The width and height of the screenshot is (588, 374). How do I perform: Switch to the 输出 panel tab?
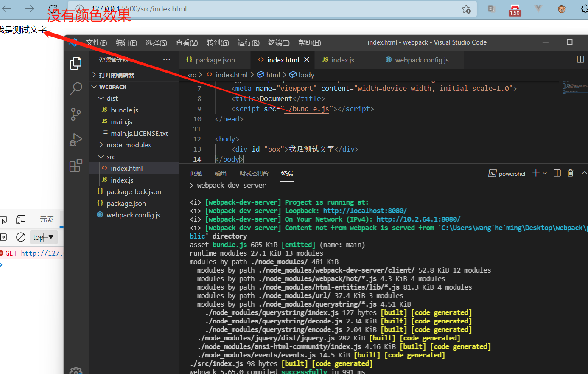[x=221, y=173]
